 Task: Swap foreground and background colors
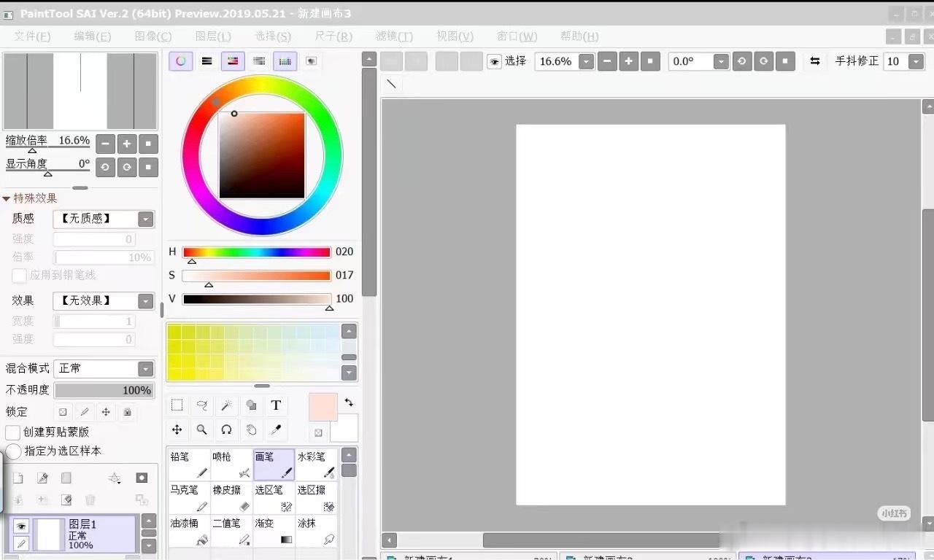click(349, 402)
